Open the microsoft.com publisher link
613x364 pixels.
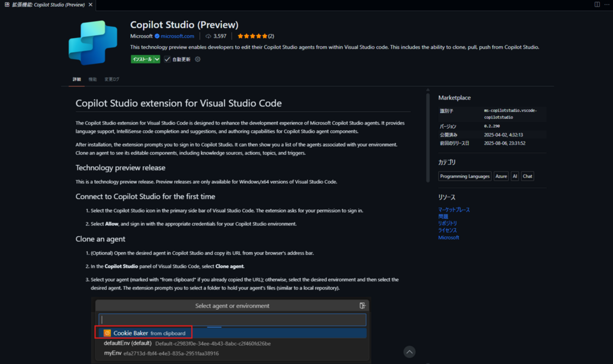(177, 36)
